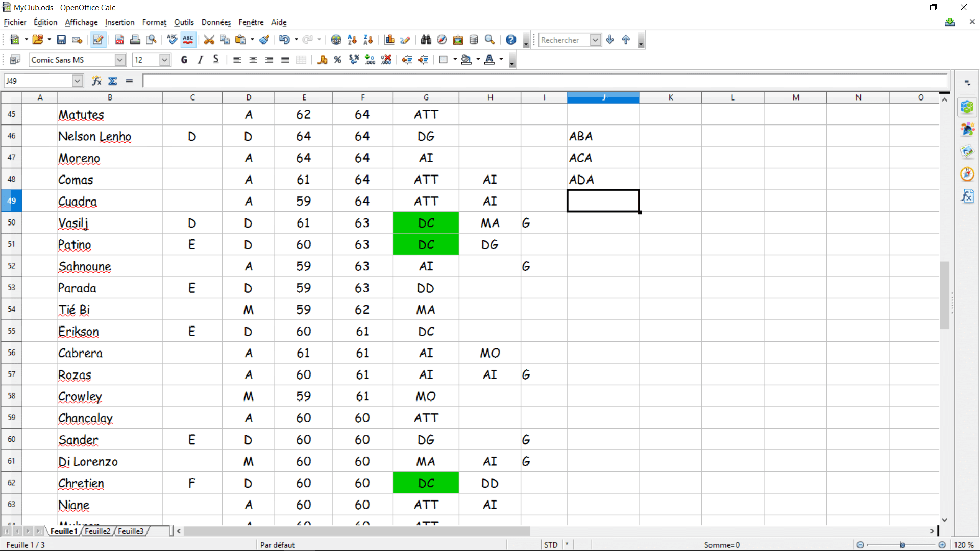Open the font size 12 dropdown
The height and width of the screenshot is (551, 980).
(x=164, y=60)
